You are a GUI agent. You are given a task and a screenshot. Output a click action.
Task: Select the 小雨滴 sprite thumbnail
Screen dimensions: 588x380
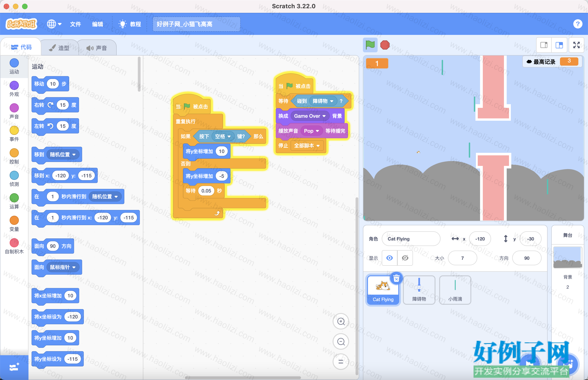coord(455,290)
